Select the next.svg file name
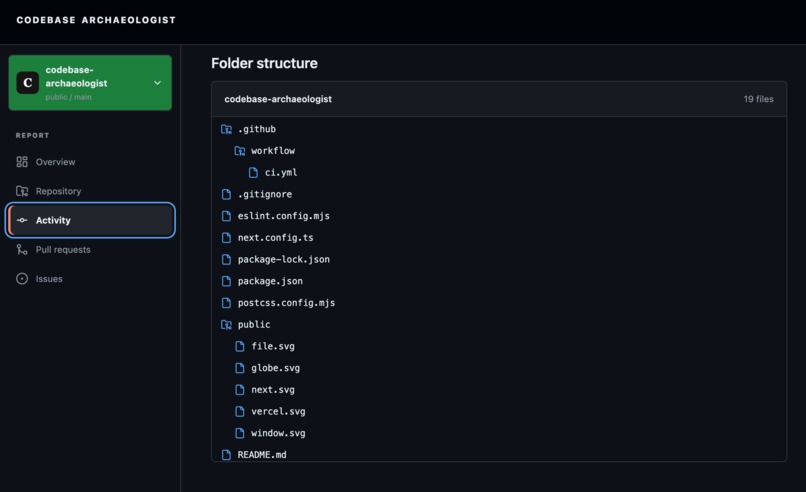This screenshot has width=806, height=492. pos(273,390)
